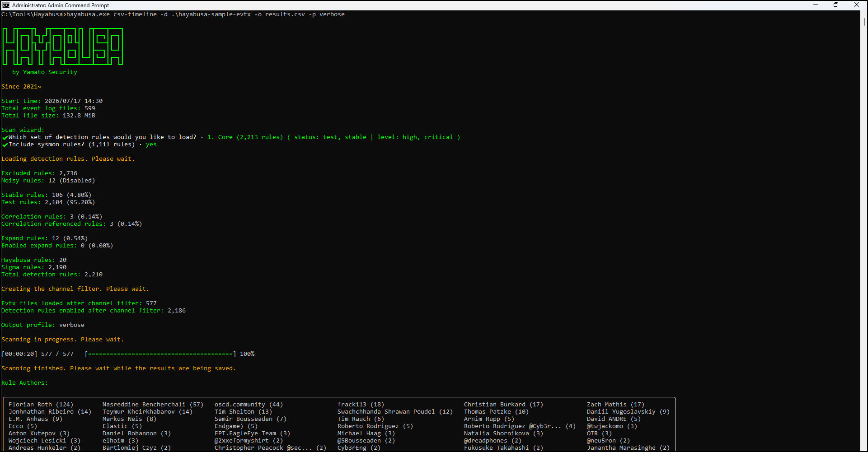868x452 pixels.
Task: Click 'Christian Burkard (17)' author entry
Action: 504,405
